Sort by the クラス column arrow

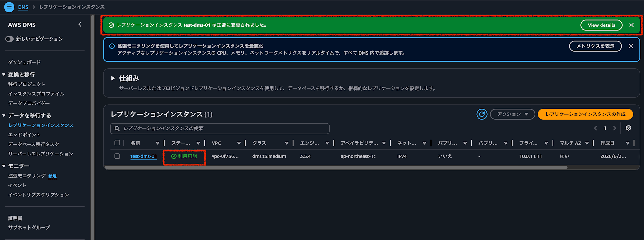pyautogui.click(x=286, y=143)
